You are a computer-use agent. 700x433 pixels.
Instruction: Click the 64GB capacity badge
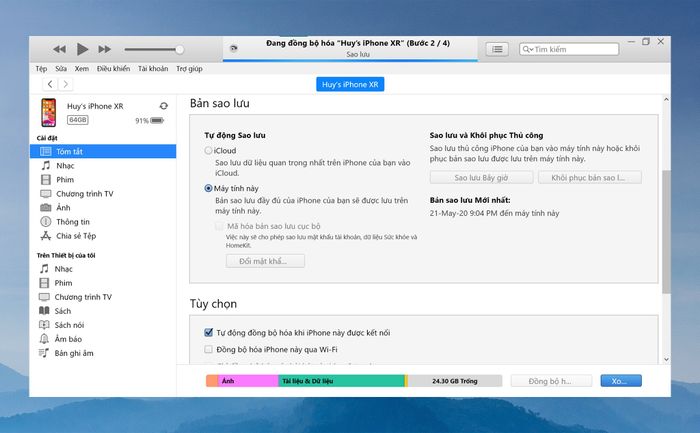(78, 120)
